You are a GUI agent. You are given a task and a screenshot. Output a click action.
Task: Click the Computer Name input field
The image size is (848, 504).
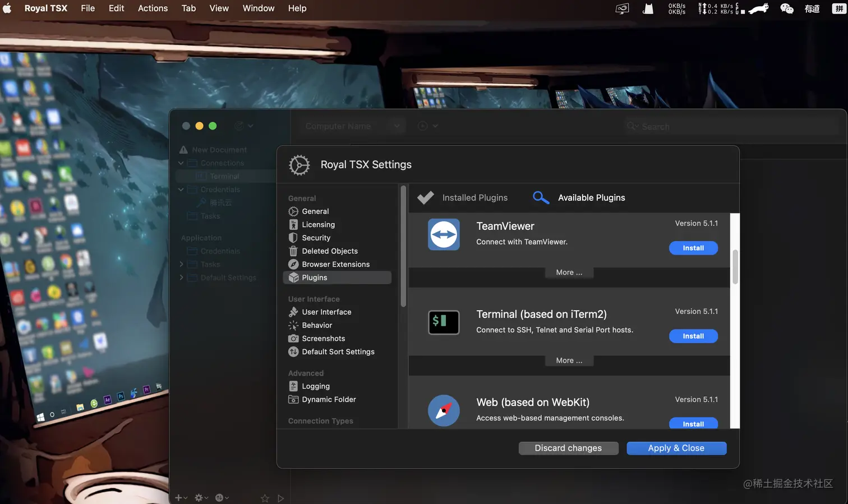coord(353,126)
